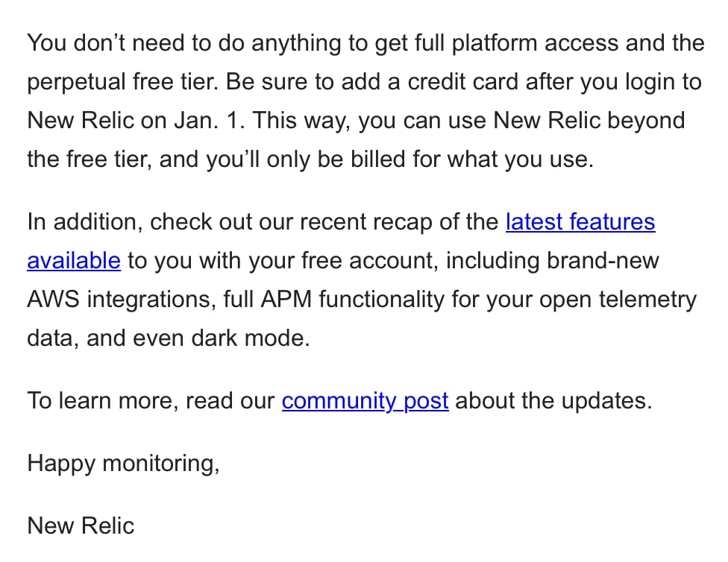This screenshot has width=728, height=562.
Task: Click 'billed for what you use' text
Action: click(x=471, y=160)
